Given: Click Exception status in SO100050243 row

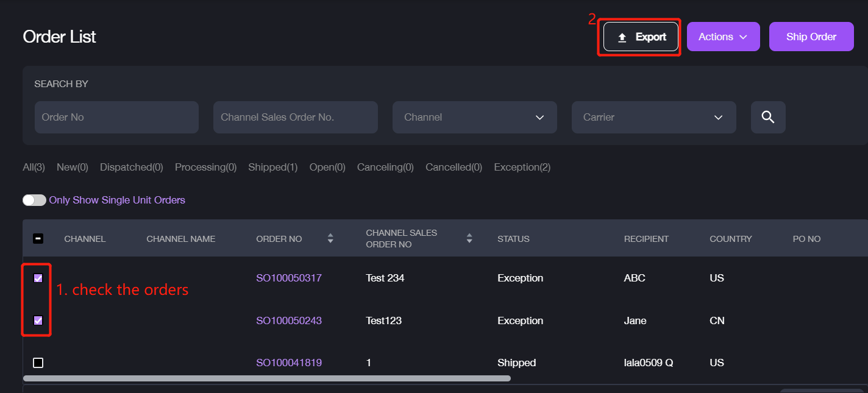Looking at the screenshot, I should (520, 320).
